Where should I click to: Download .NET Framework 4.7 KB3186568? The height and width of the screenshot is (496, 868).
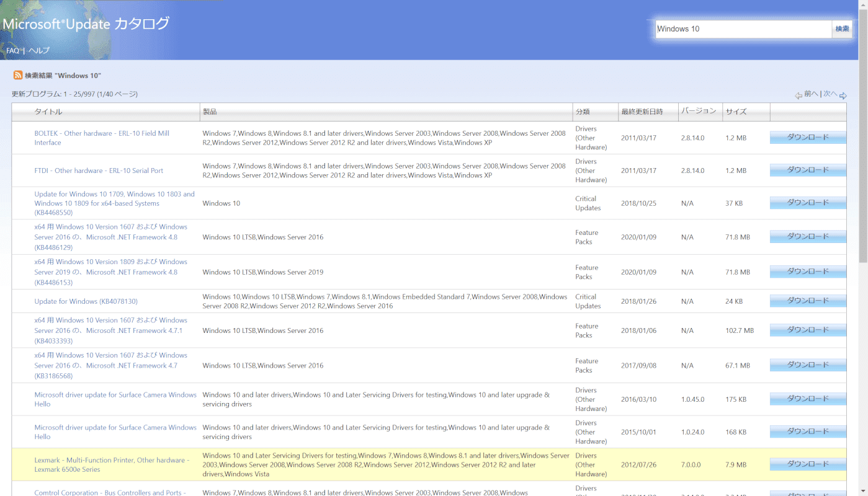click(808, 365)
